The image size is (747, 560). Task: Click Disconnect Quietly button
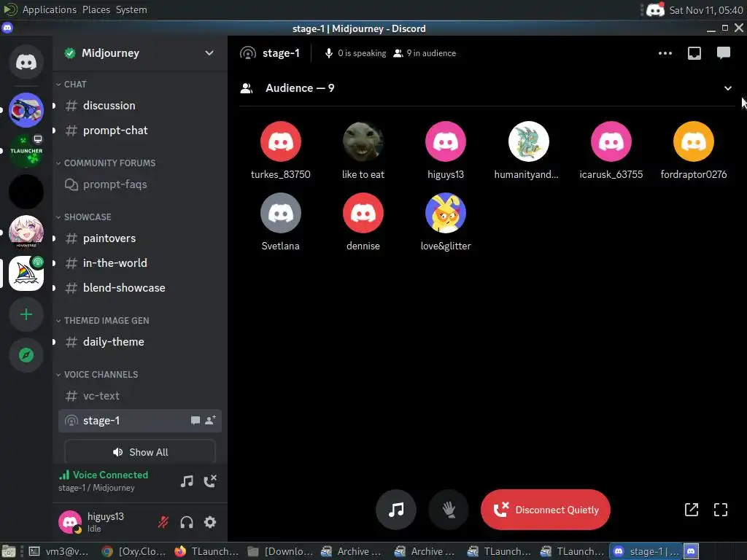click(546, 510)
